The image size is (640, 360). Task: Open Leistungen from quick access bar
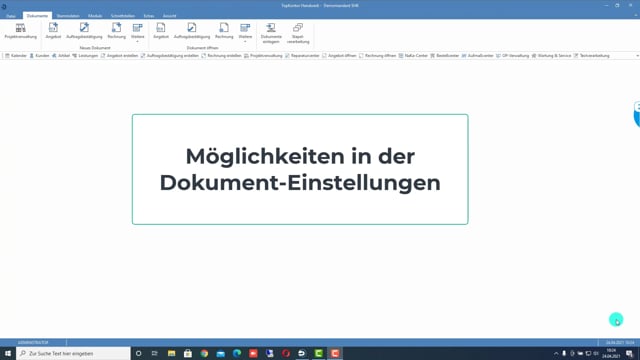[x=85, y=56]
